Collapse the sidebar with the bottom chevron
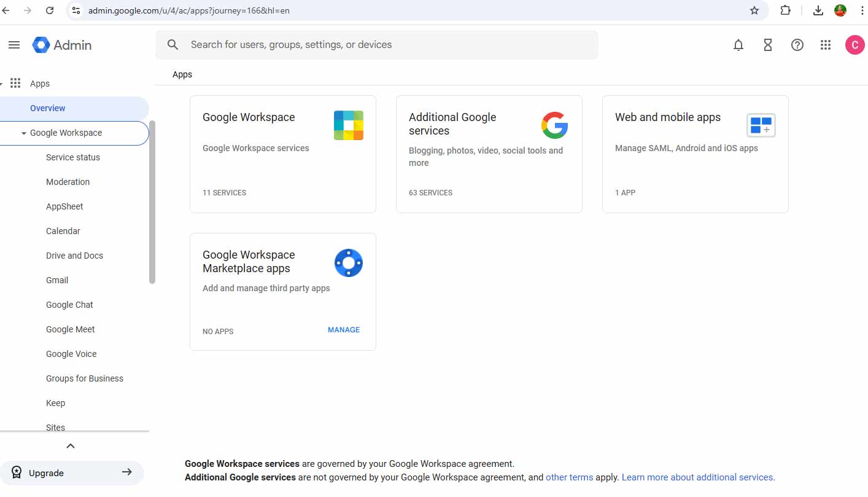868x497 pixels. pyautogui.click(x=70, y=445)
